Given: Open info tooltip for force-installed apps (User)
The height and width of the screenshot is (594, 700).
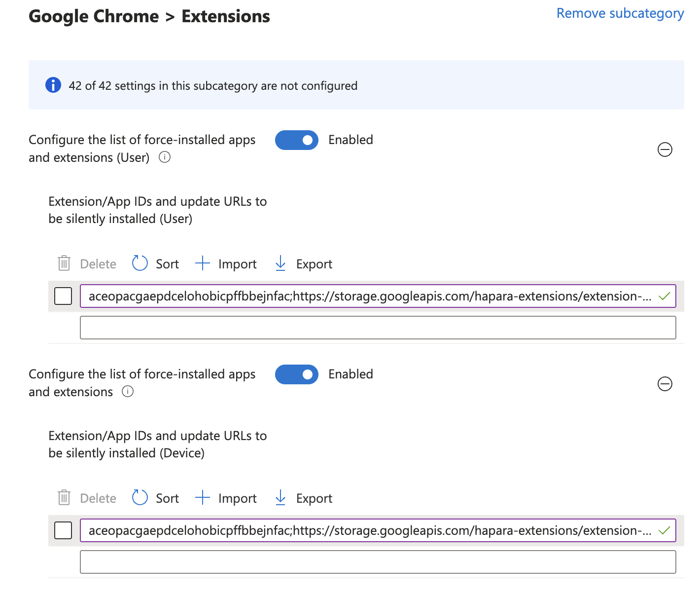Looking at the screenshot, I should coord(165,157).
